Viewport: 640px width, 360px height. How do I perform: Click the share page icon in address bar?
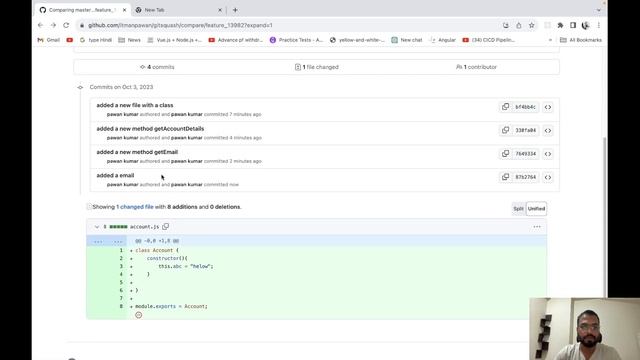518,25
